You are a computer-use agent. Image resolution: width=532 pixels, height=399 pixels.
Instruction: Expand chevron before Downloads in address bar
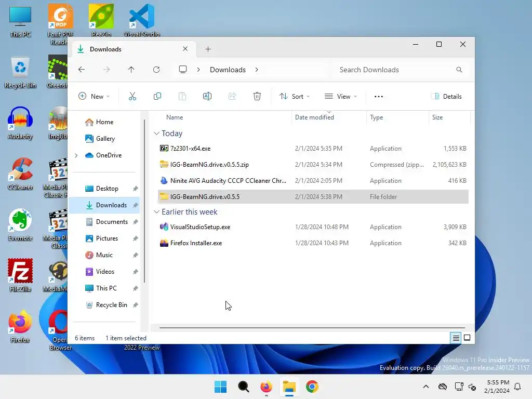coord(198,70)
